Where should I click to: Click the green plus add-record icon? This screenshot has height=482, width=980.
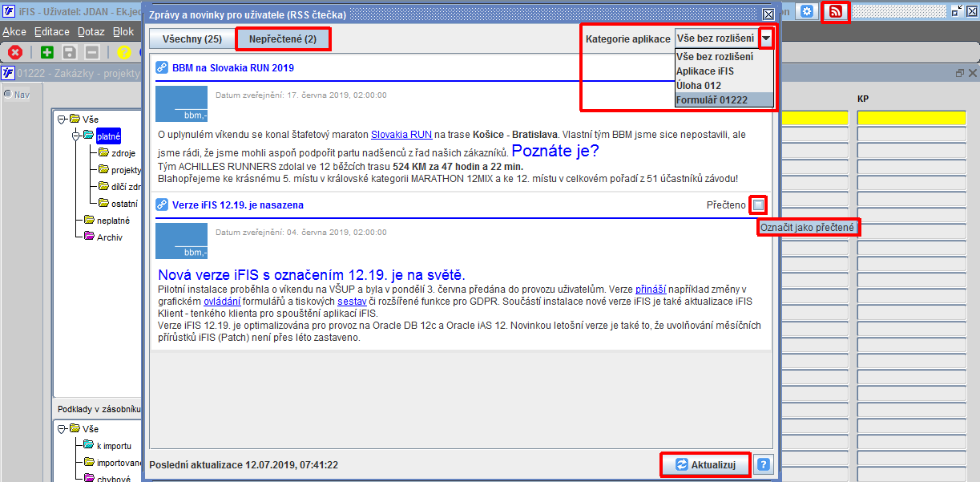[x=47, y=52]
